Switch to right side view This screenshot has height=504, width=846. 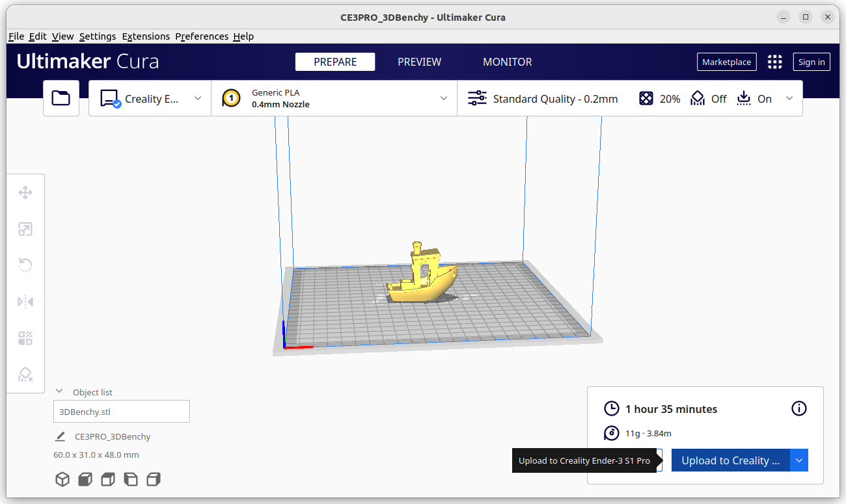[154, 480]
